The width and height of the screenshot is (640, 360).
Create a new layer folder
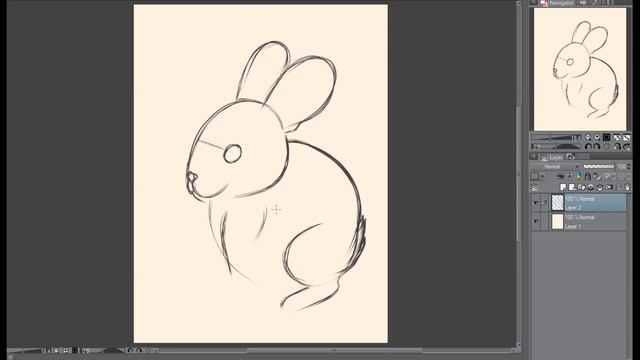(x=582, y=187)
